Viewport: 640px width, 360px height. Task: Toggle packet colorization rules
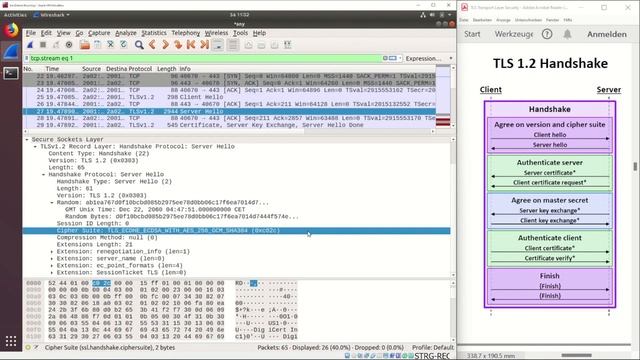[233, 45]
